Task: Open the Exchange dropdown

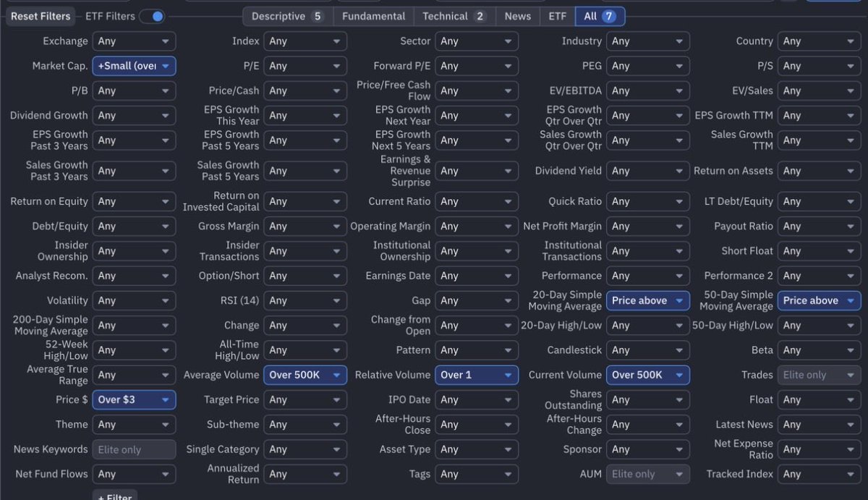Action: click(134, 41)
